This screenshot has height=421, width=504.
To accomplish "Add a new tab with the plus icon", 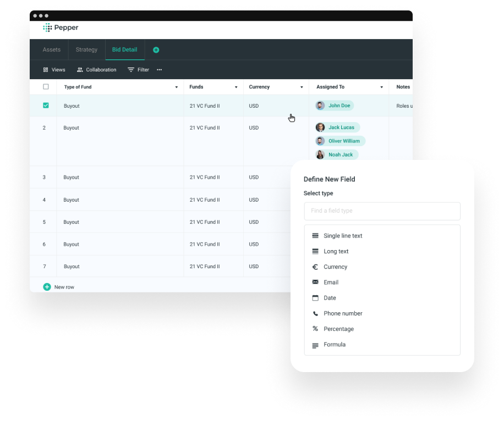I will click(156, 50).
